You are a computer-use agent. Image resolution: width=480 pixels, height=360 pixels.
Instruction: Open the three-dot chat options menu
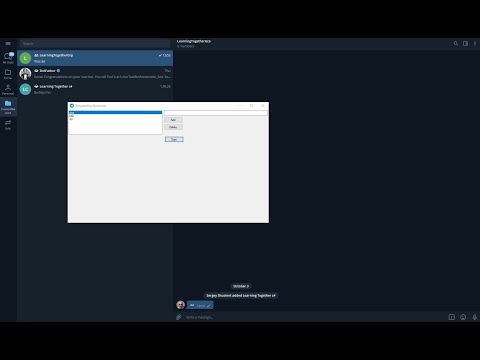click(475, 43)
